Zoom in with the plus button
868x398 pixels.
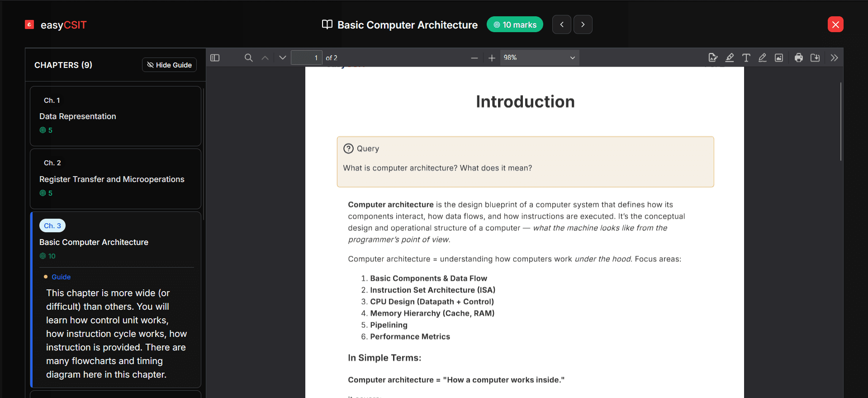tap(492, 58)
